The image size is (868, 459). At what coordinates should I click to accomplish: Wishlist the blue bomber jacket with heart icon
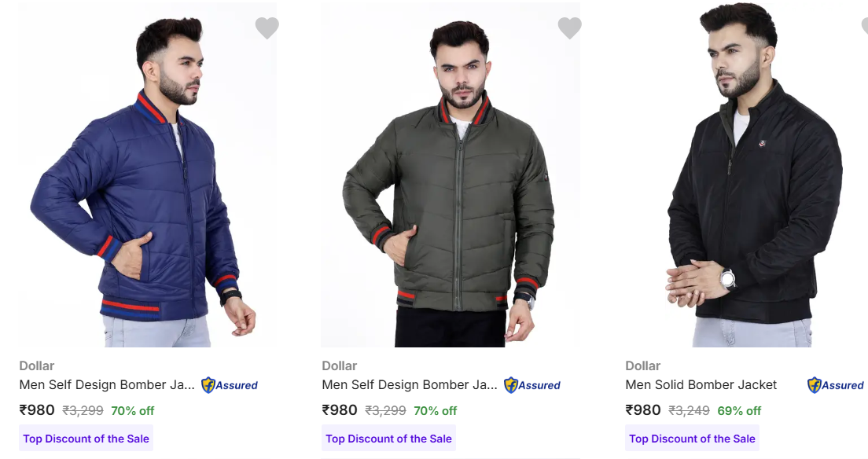point(267,28)
